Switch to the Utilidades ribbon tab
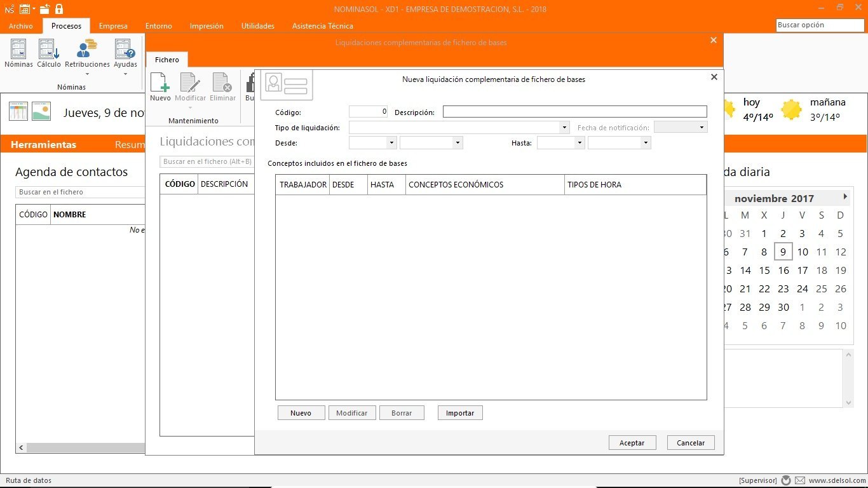 [258, 26]
